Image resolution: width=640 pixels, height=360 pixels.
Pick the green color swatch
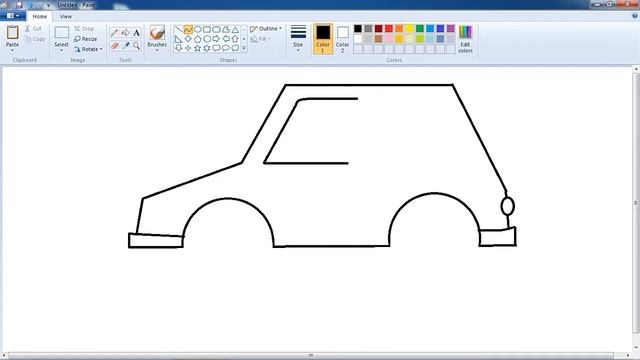[420, 29]
